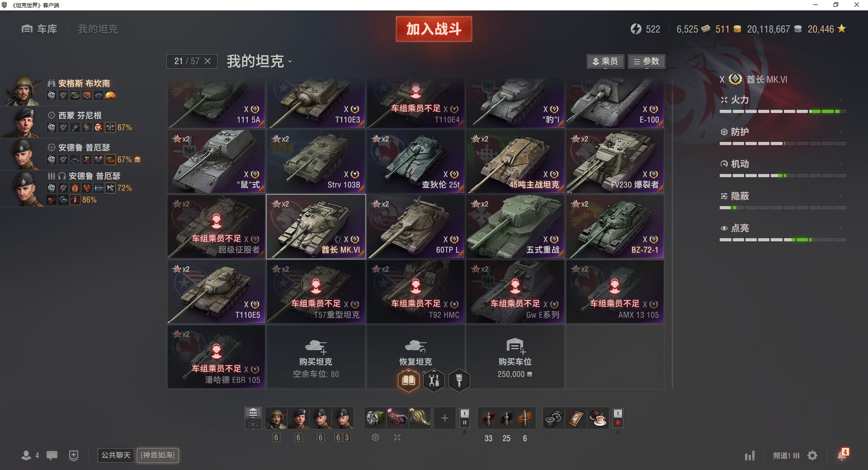
Task: Click the tea and cake consumable slot
Action: (598, 418)
